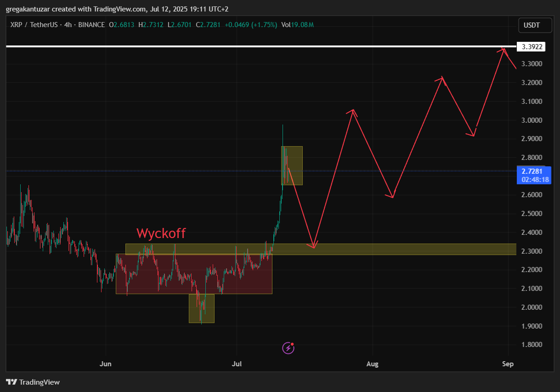The width and height of the screenshot is (560, 392).
Task: Click the current price label 2.7281
Action: pyautogui.click(x=531, y=171)
